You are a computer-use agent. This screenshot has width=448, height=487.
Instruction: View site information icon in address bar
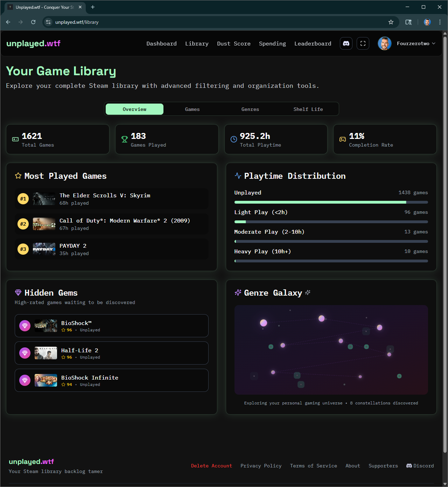[48, 22]
